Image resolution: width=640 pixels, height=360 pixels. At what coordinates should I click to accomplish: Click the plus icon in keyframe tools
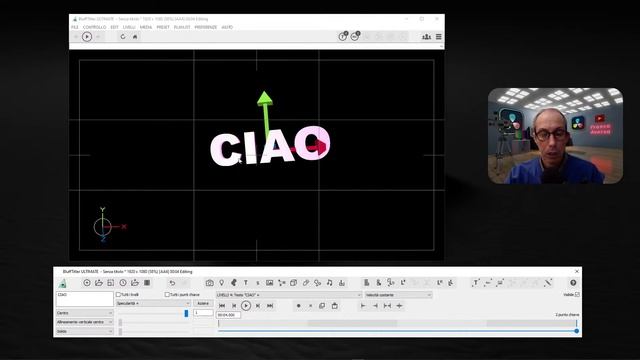tap(400, 306)
